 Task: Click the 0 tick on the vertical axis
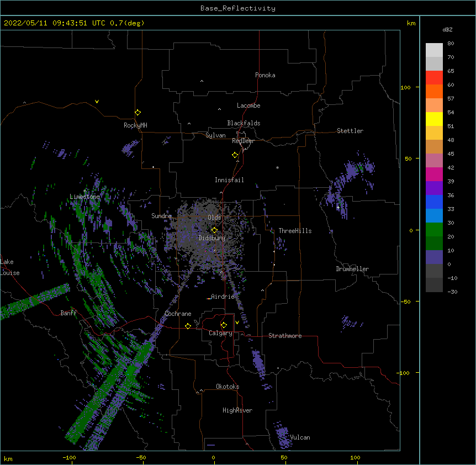point(411,231)
